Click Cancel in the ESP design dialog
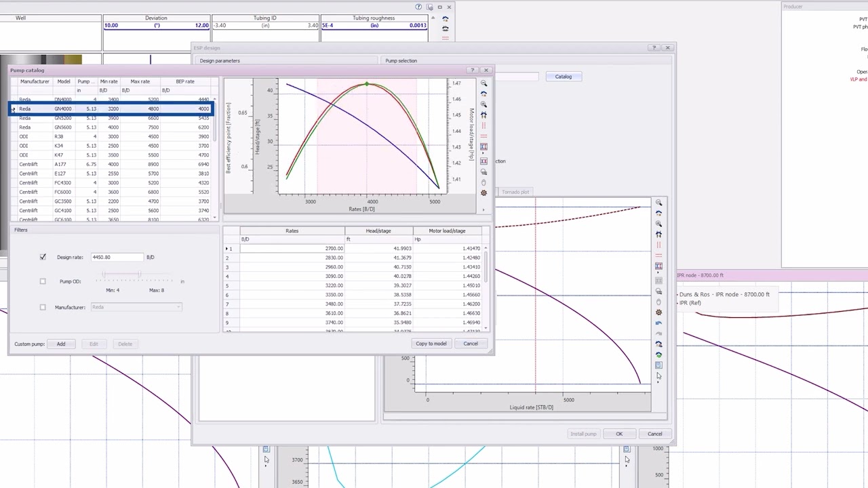Screen dimensions: 868x488 pyautogui.click(x=655, y=434)
